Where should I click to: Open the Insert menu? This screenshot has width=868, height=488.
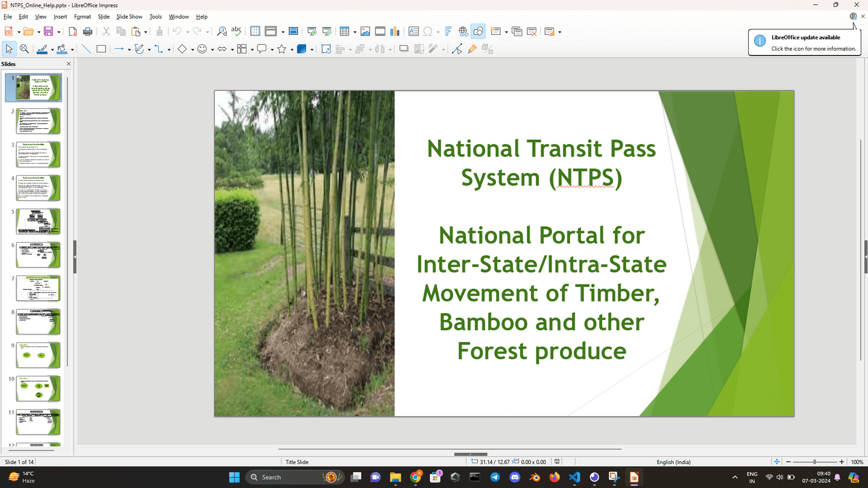(60, 17)
